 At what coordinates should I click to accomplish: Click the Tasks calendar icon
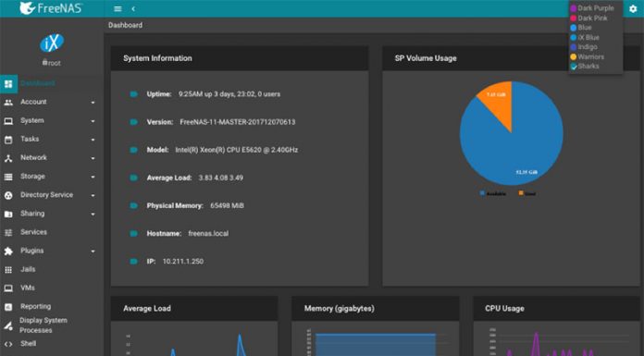tap(8, 140)
